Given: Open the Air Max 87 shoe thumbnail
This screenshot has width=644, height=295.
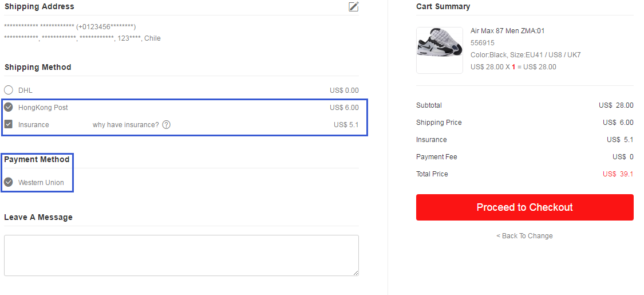Looking at the screenshot, I should click(x=440, y=50).
